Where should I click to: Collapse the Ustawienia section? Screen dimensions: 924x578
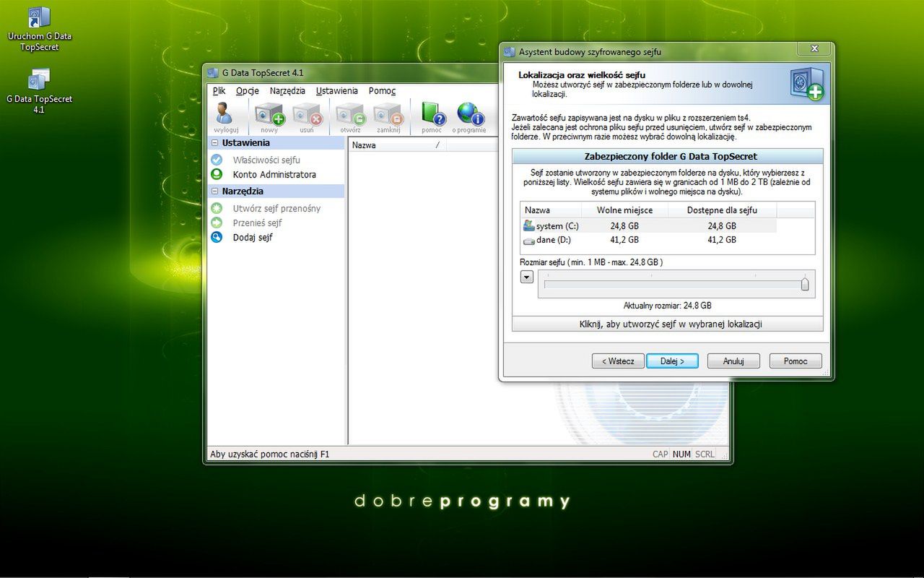pyautogui.click(x=214, y=143)
